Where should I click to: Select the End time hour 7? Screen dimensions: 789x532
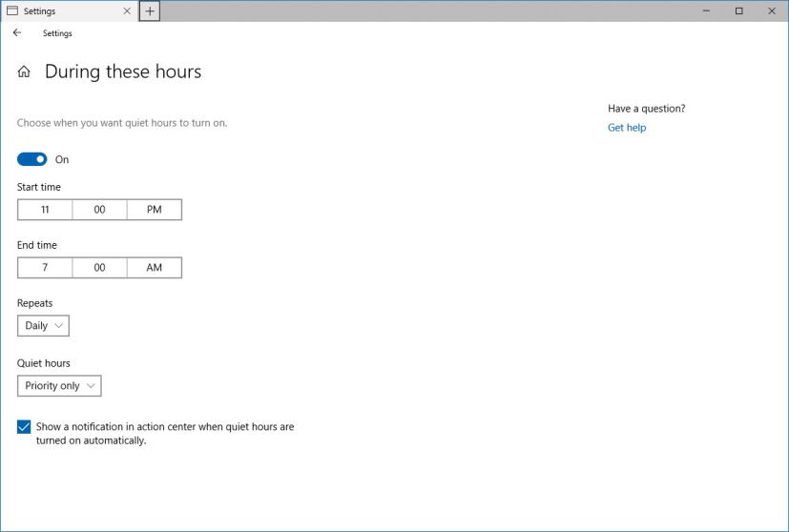pyautogui.click(x=45, y=268)
